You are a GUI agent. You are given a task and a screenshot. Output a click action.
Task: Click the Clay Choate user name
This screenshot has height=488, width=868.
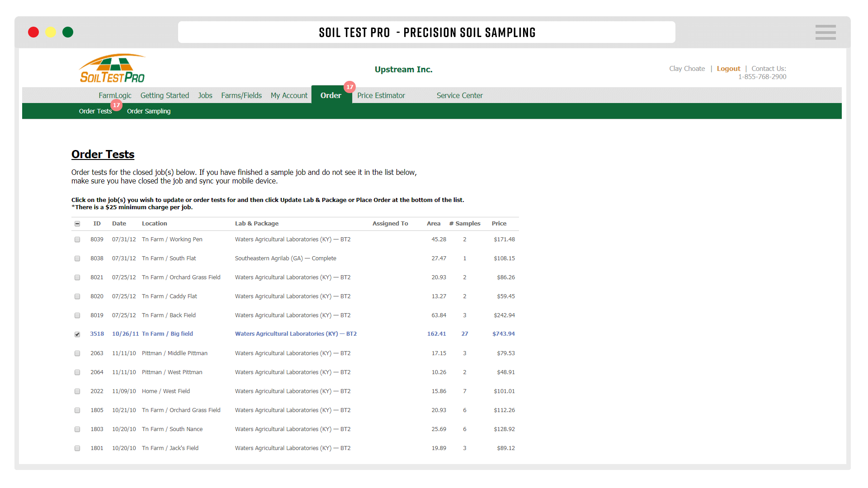[x=687, y=69]
